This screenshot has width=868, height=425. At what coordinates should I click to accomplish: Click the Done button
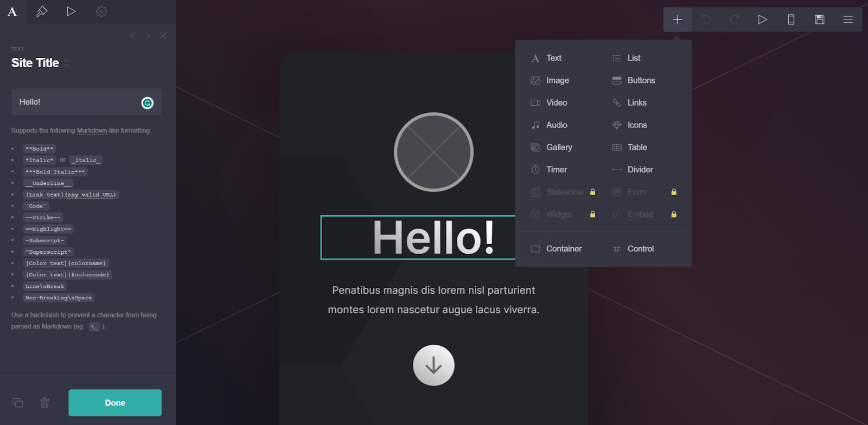click(x=115, y=403)
